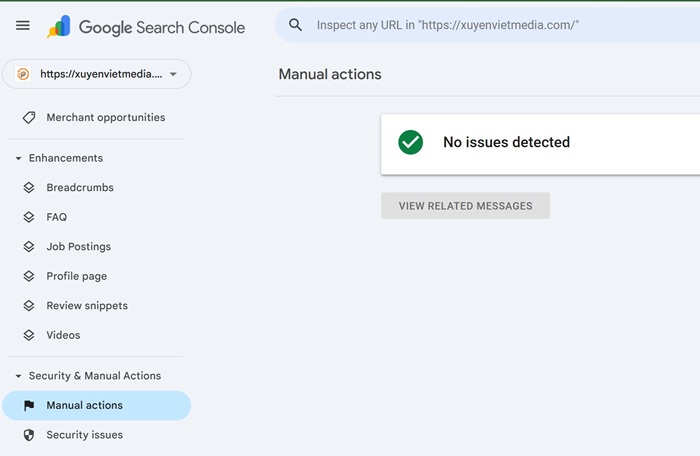This screenshot has height=456, width=700.
Task: Focus the Inspect any URL field
Action: [487, 25]
